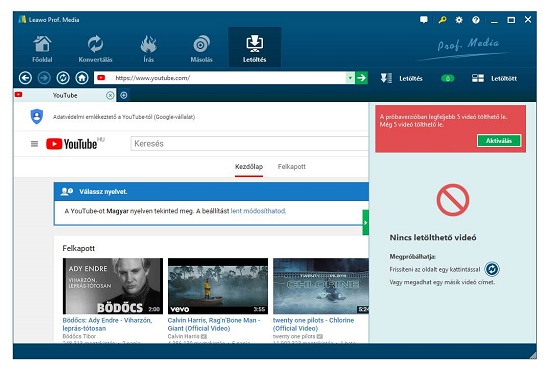Open the Másolás copy module
This screenshot has height=373, width=550.
201,49
